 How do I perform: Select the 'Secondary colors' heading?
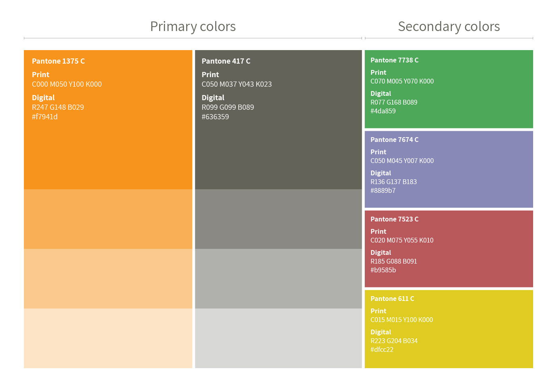tap(449, 27)
